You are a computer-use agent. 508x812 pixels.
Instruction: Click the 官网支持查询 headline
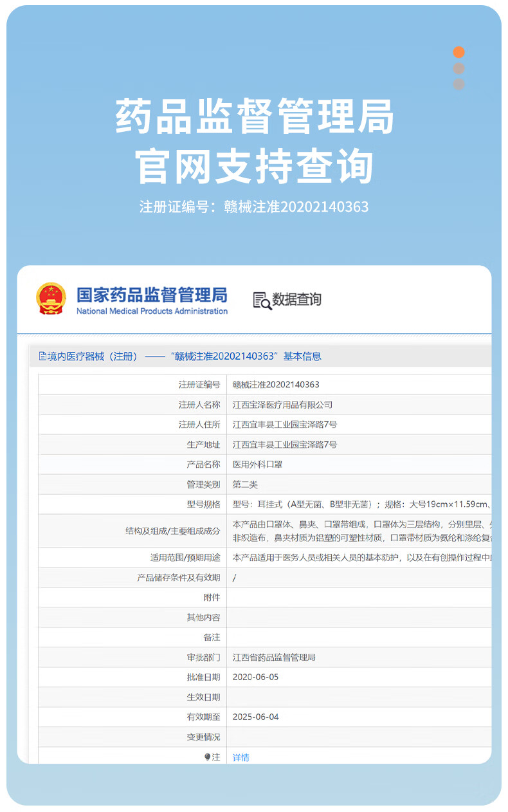coord(255,168)
